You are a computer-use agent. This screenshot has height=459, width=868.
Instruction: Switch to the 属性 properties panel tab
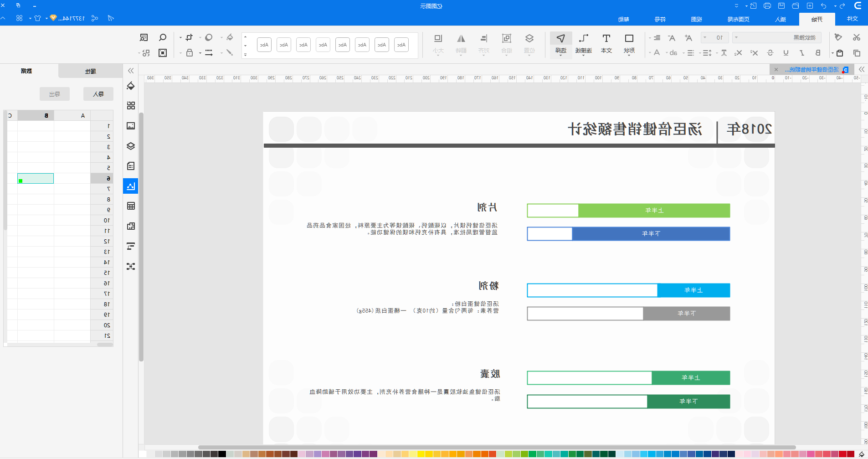[x=90, y=71]
